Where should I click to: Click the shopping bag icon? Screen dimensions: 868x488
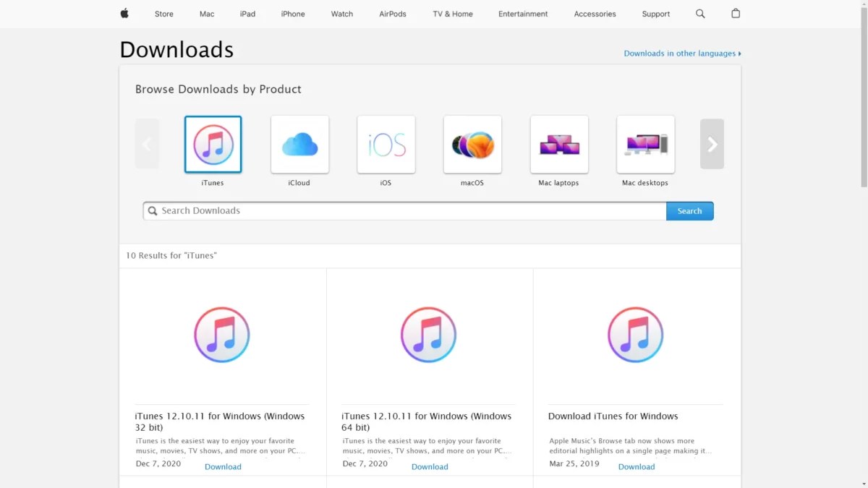(735, 13)
